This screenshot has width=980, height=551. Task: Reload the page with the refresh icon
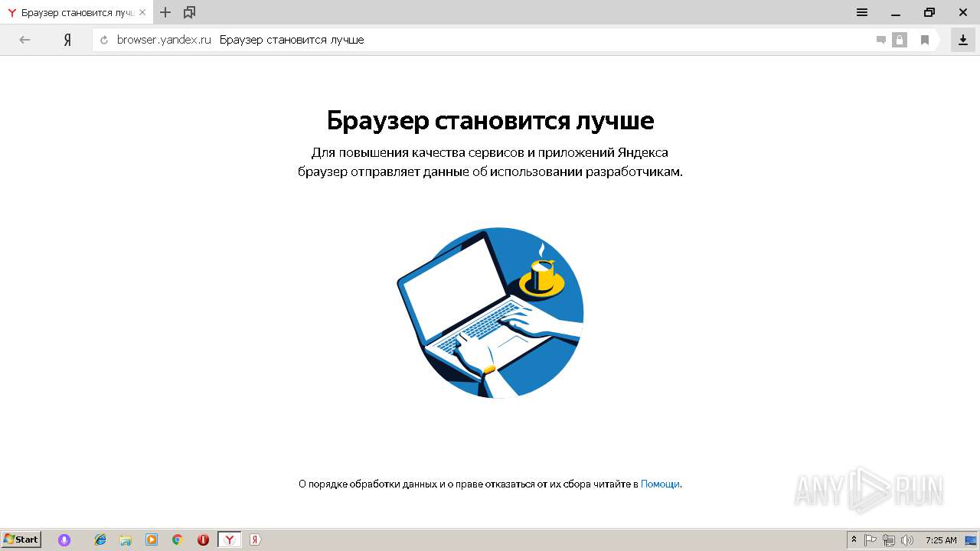[x=104, y=40]
